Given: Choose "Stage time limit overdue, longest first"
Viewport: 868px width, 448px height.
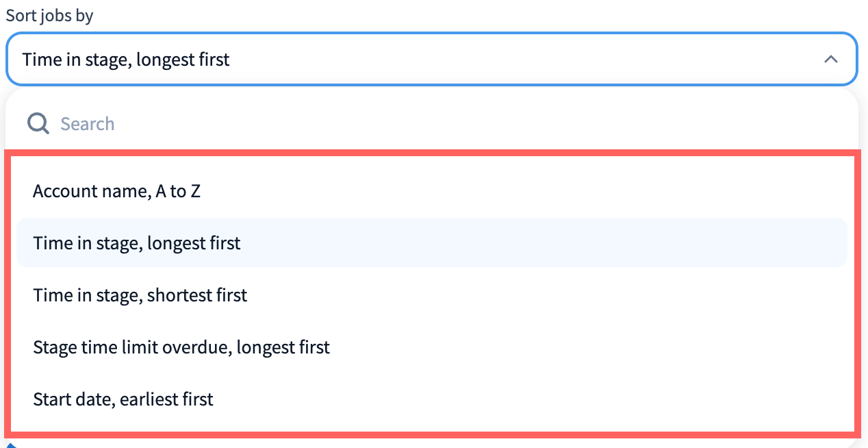Looking at the screenshot, I should point(181,347).
